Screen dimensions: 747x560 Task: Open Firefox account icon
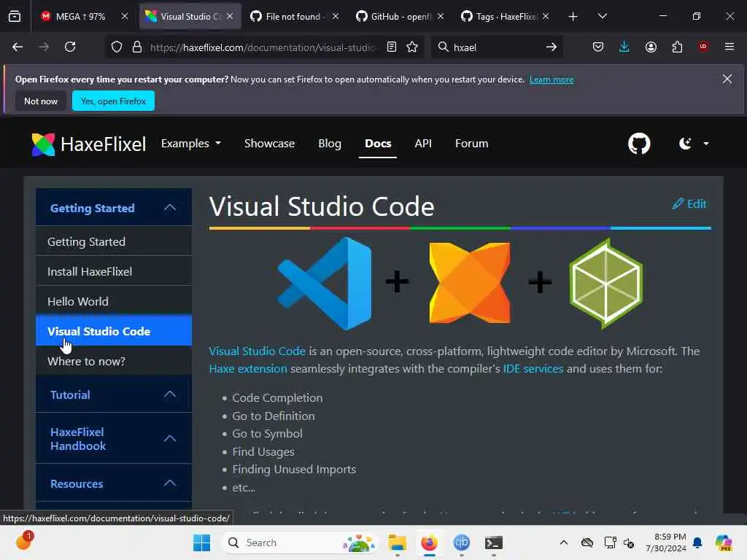point(651,47)
